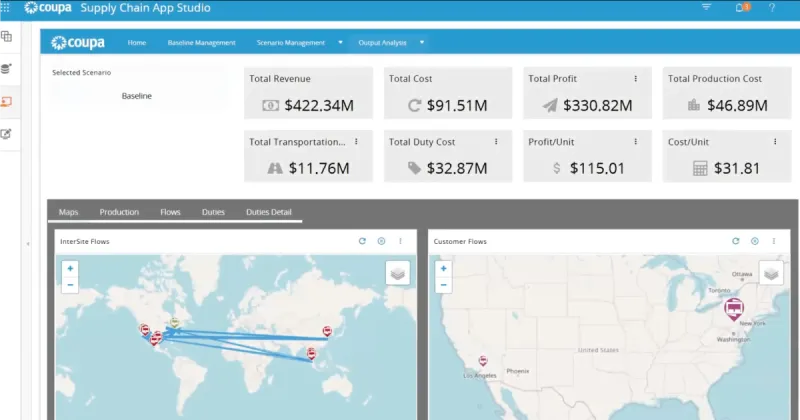Open Total Profit card options menu
The height and width of the screenshot is (420, 800).
(x=635, y=79)
